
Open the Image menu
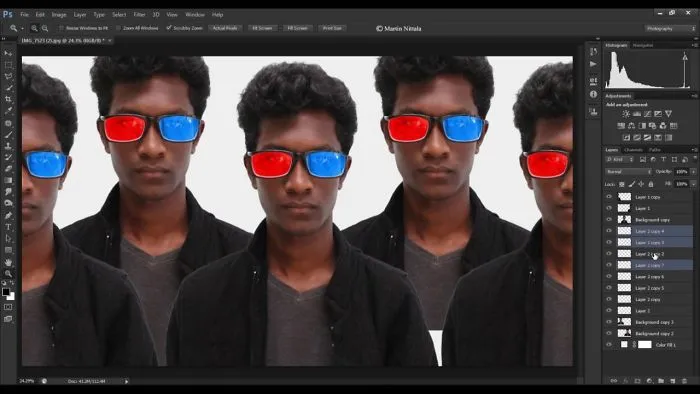[x=59, y=15]
